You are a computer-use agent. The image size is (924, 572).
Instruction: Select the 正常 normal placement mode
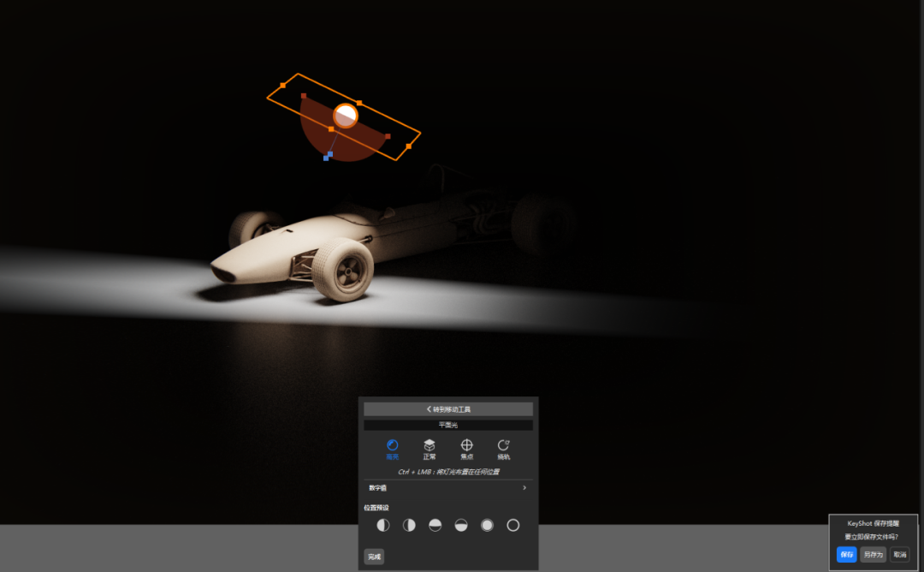click(429, 450)
